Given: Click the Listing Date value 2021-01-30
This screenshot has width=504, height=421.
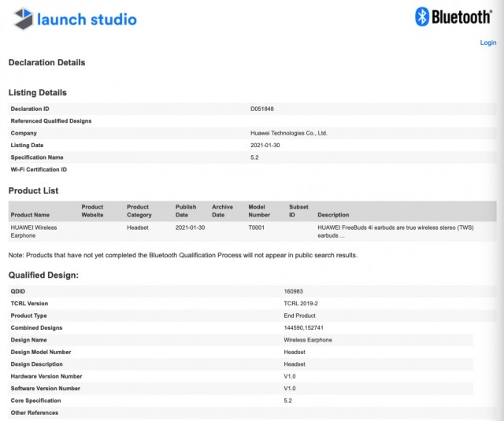Looking at the screenshot, I should point(265,146).
